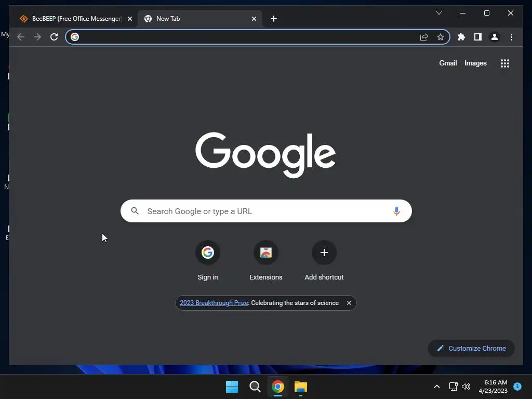Open the Gmail link
532x399 pixels.
[x=448, y=63]
